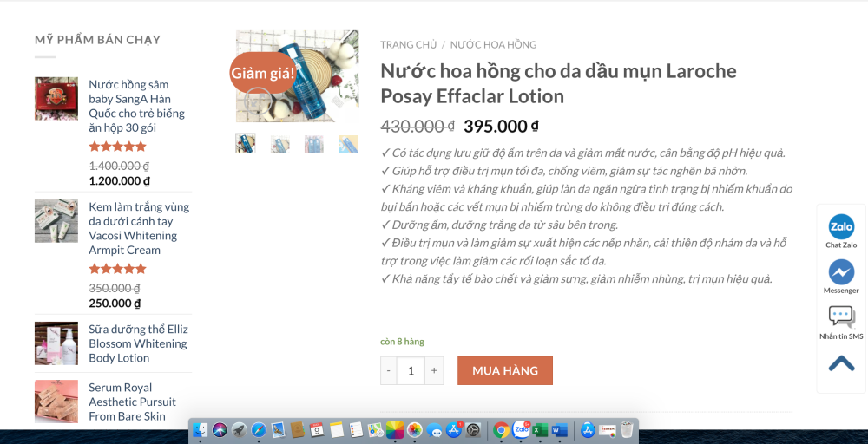This screenshot has width=868, height=444.
Task: Open NƯỚC HOA HỒNG breadcrumb category
Action: (493, 45)
